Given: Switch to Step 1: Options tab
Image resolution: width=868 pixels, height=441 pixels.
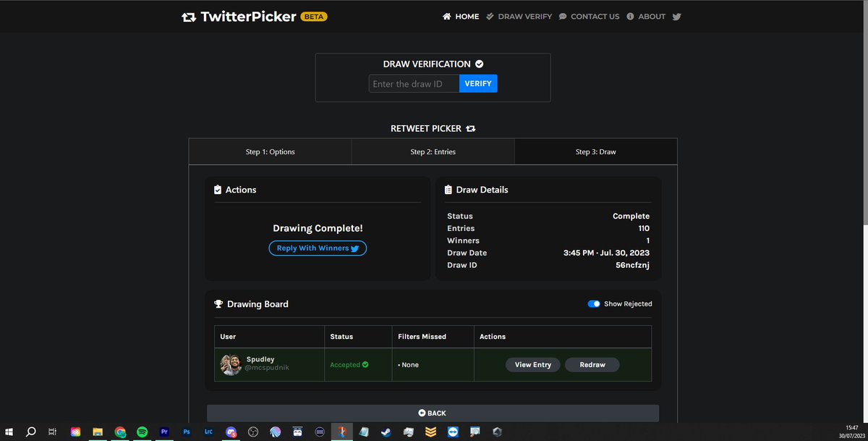Looking at the screenshot, I should pos(271,152).
